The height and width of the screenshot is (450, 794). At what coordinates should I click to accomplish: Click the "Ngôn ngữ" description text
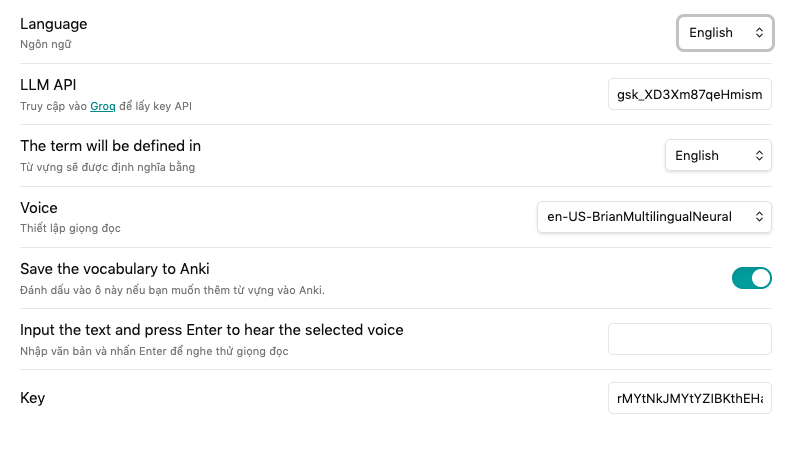pos(46,45)
